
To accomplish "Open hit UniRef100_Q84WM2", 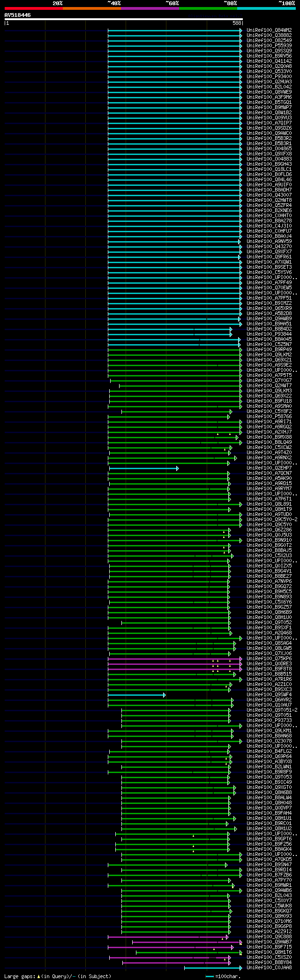I will click(x=269, y=30).
